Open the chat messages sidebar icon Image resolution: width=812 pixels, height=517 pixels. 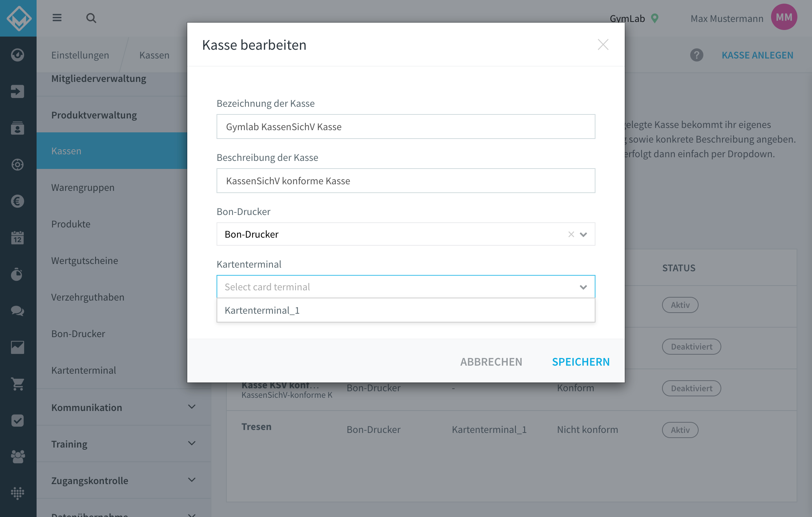click(18, 311)
